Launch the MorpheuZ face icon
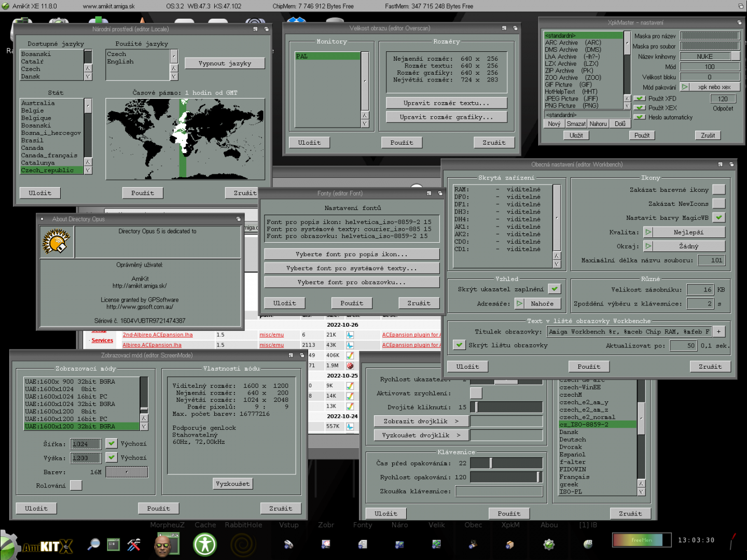Viewport: 747px width, 560px height. click(167, 544)
